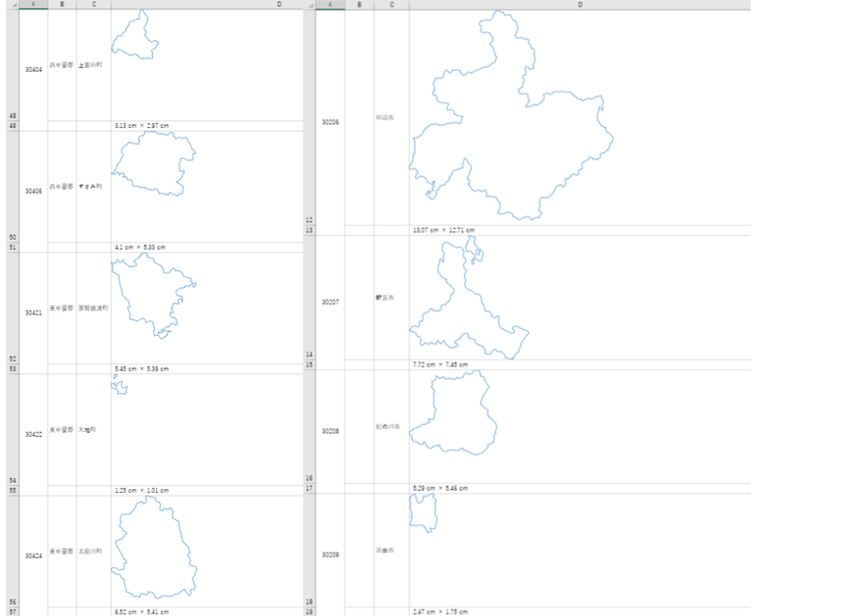Screen dimensions: 863x616
Task: Select column A header in rows 12–19 sheet
Action: [331, 5]
